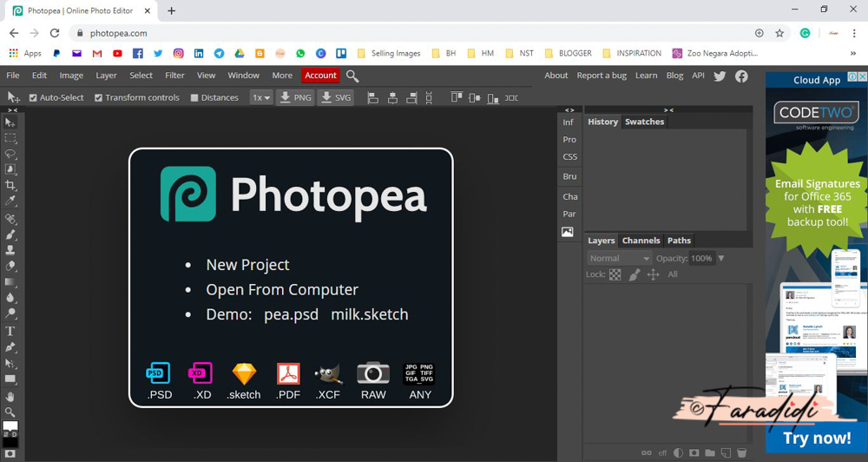The height and width of the screenshot is (462, 868).
Task: Click the Delete layer trash icon
Action: point(742,452)
